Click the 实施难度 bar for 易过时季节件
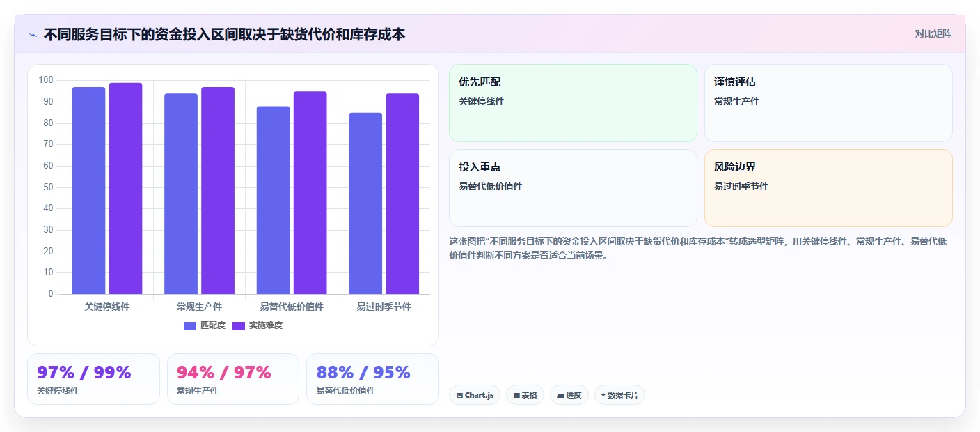Image resolution: width=980 pixels, height=432 pixels. tap(402, 194)
